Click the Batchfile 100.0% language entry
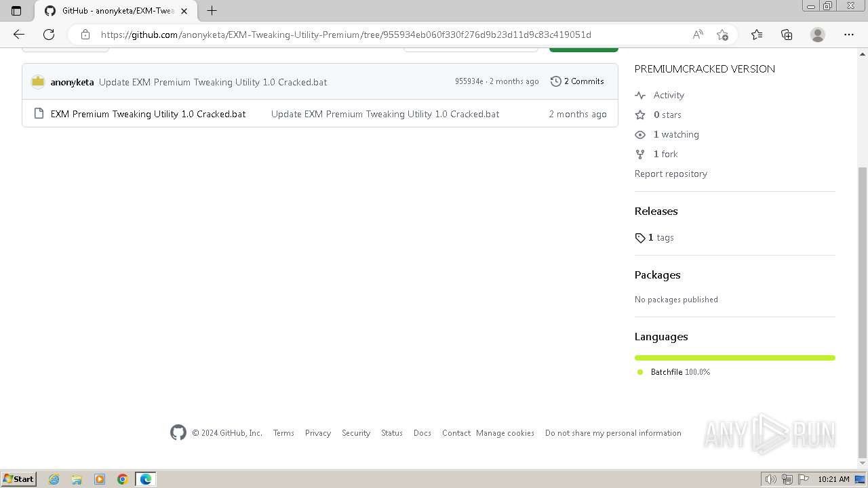 (x=673, y=372)
